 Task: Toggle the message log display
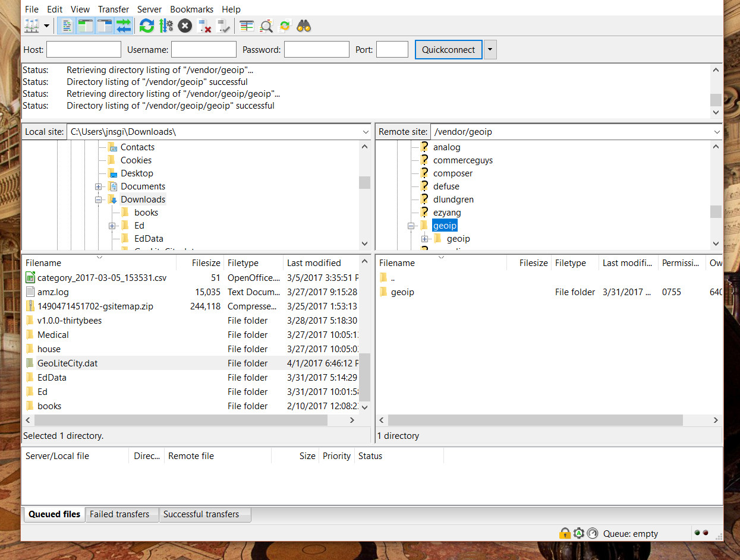67,26
